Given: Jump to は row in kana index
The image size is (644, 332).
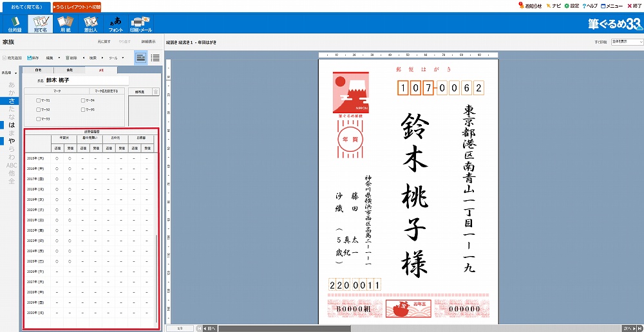Looking at the screenshot, I should click(12, 125).
